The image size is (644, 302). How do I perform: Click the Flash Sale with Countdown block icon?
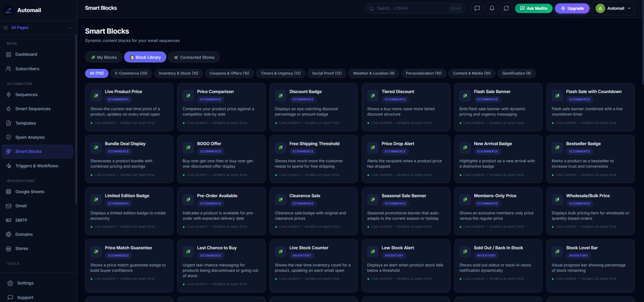point(557,96)
